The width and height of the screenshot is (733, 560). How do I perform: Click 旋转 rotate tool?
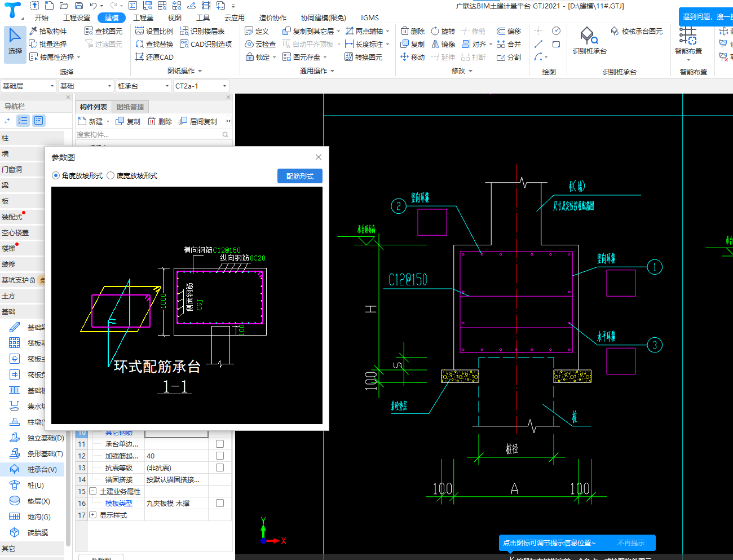coord(443,31)
